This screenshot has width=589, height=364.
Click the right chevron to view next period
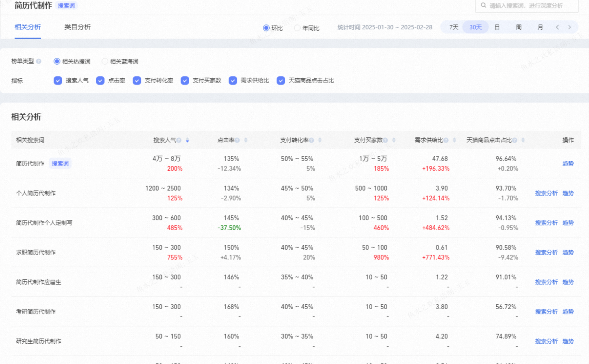pyautogui.click(x=570, y=27)
